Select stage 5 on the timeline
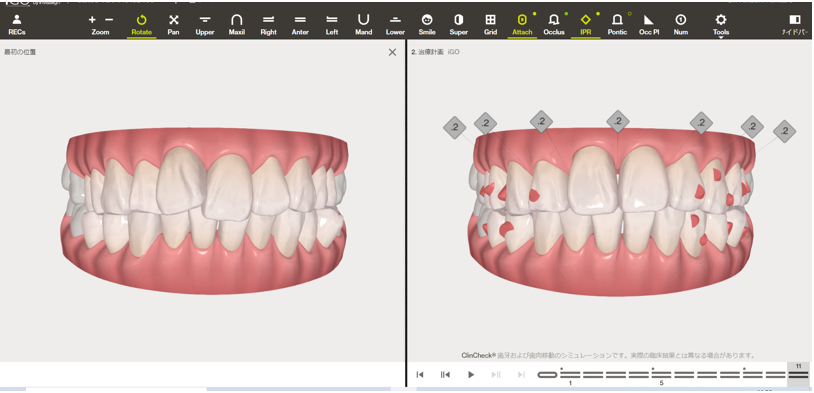 pos(661,374)
